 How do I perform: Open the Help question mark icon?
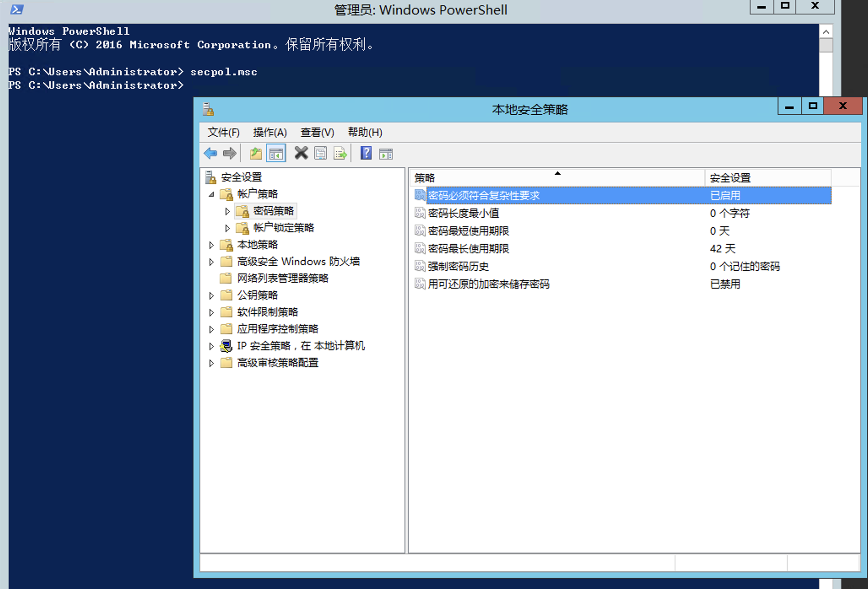[366, 153]
